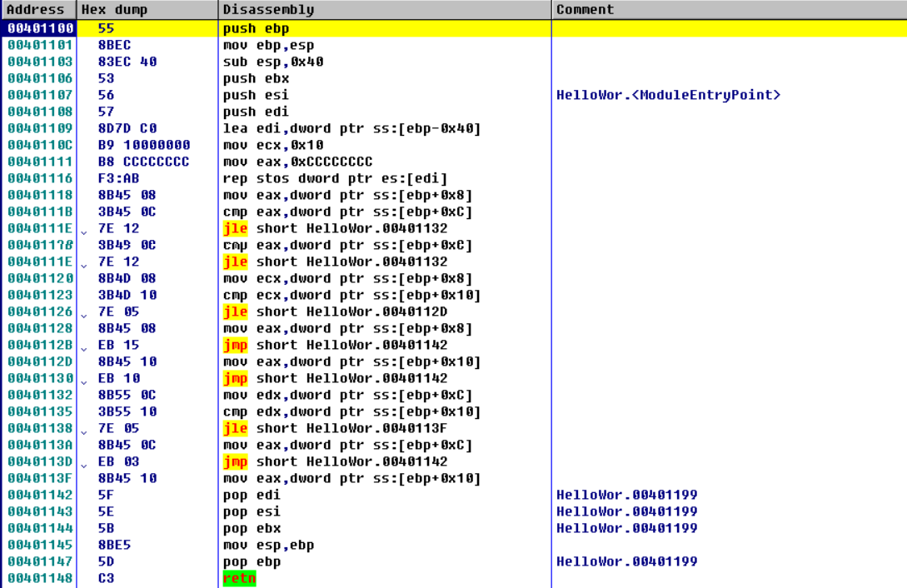
Task: Click the lea edi instruction
Action: pos(351,128)
